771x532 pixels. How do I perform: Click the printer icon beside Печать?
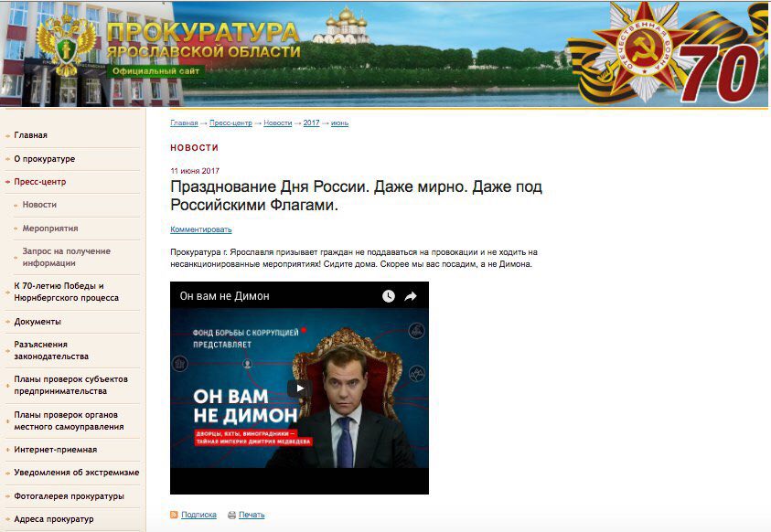232,515
